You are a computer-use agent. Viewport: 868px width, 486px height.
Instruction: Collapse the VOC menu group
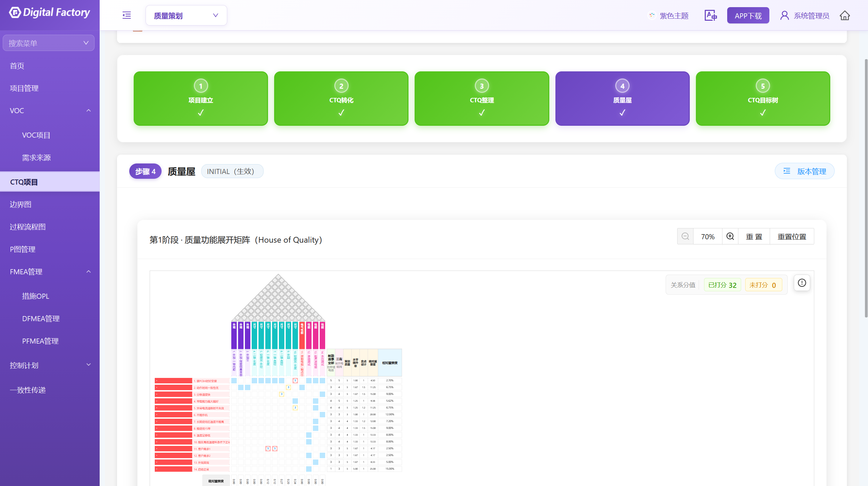point(50,110)
